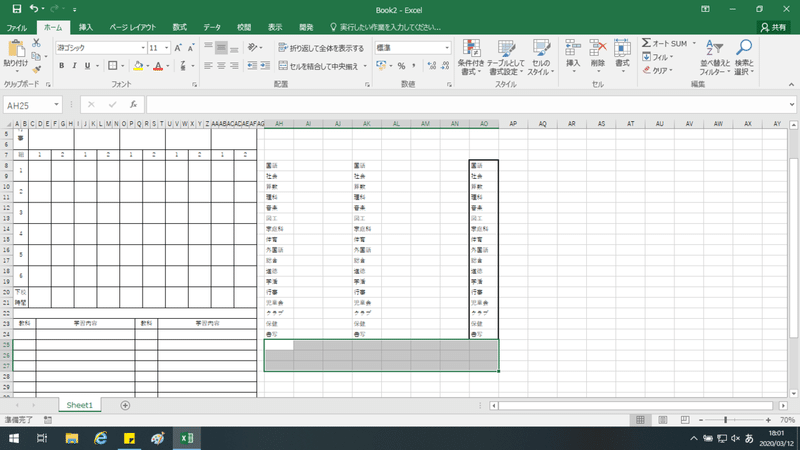
Task: Click the Undo arrow icon
Action: click(x=34, y=9)
